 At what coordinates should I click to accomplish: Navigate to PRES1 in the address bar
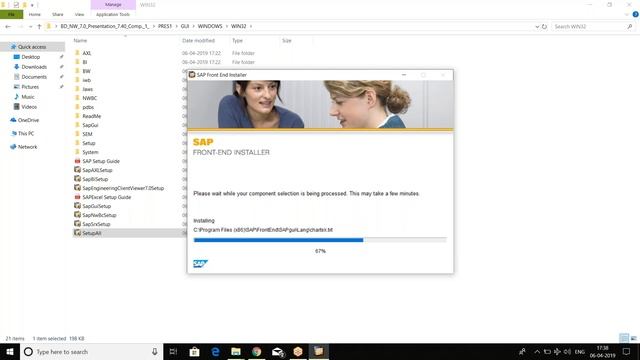pos(165,26)
